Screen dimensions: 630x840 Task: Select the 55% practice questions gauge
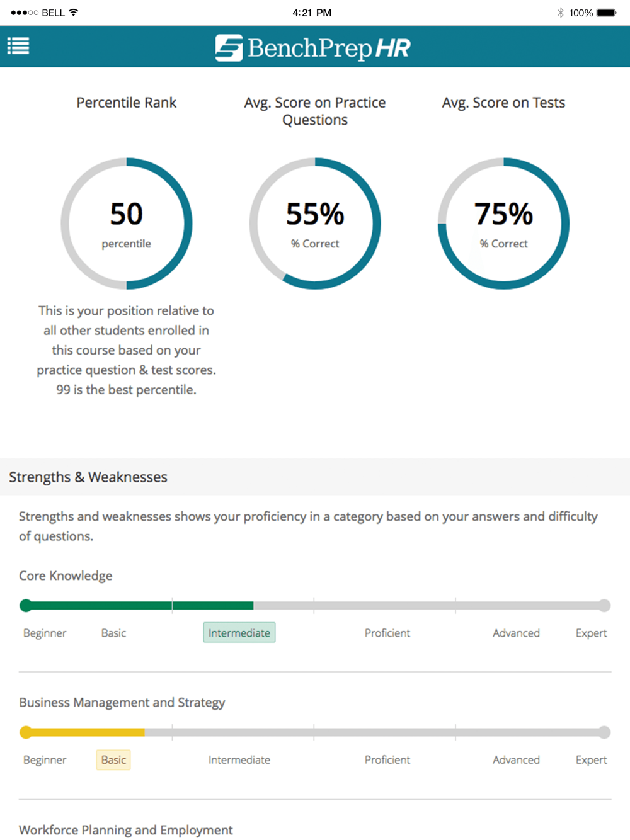pos(315,224)
